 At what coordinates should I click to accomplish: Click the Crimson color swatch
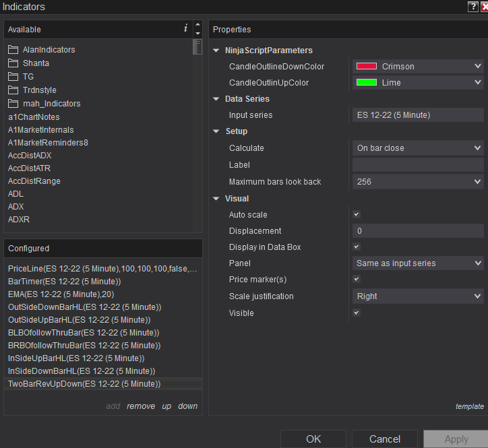(367, 66)
